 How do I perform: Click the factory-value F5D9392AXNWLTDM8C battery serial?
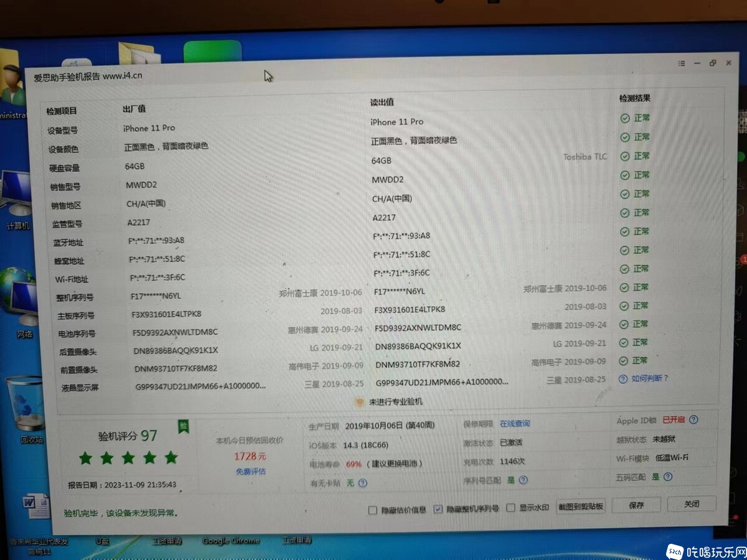(x=175, y=332)
